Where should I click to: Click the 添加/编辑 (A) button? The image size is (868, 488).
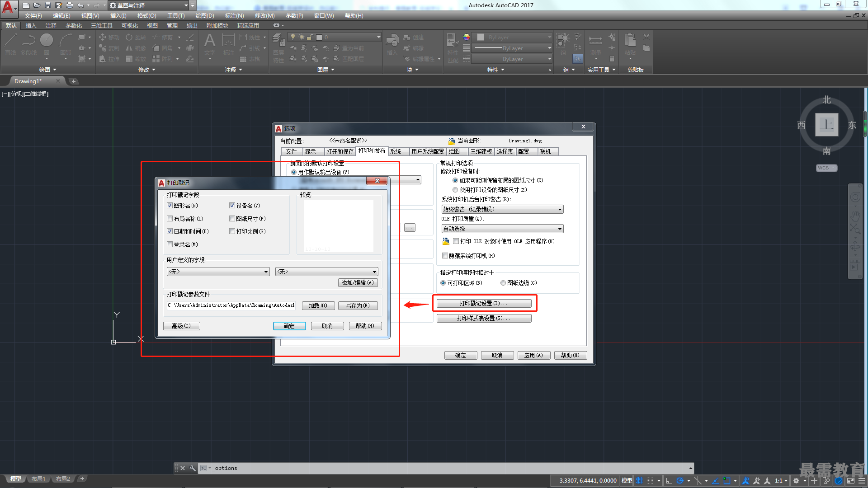pyautogui.click(x=358, y=282)
